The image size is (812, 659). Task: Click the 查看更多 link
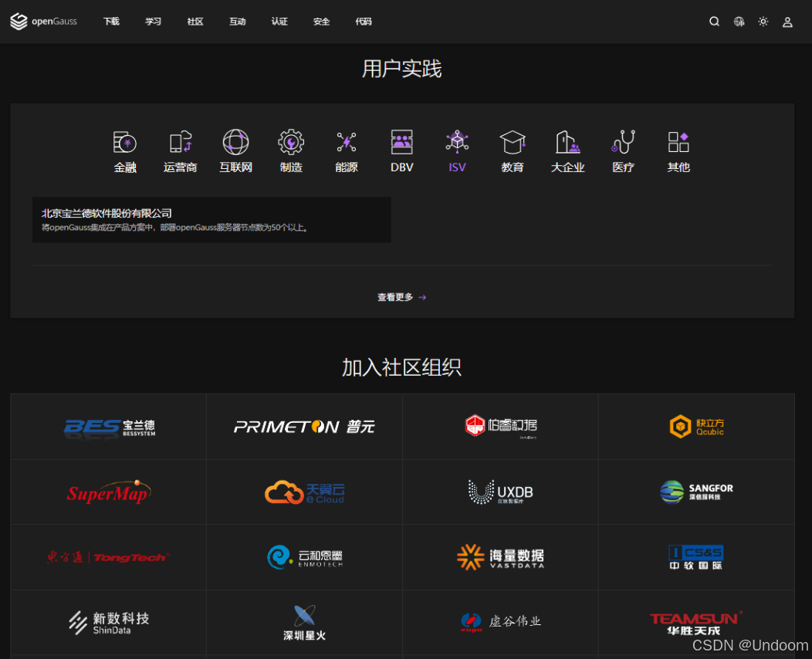click(395, 297)
